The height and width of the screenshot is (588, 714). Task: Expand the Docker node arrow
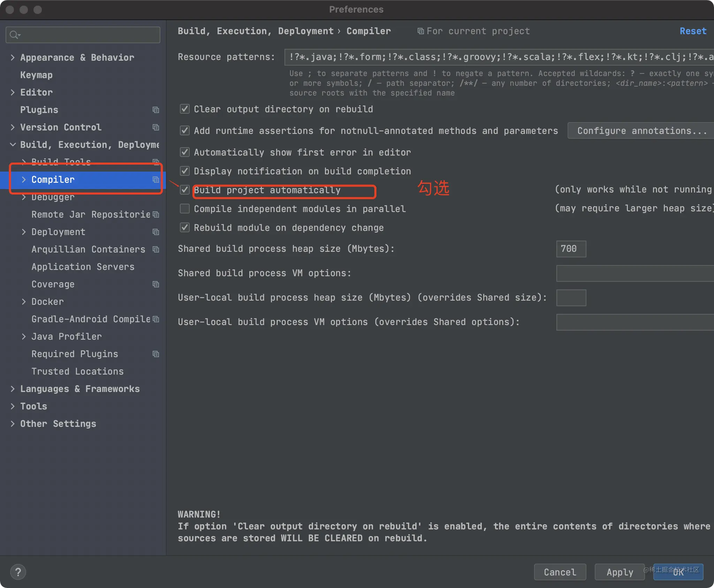24,302
